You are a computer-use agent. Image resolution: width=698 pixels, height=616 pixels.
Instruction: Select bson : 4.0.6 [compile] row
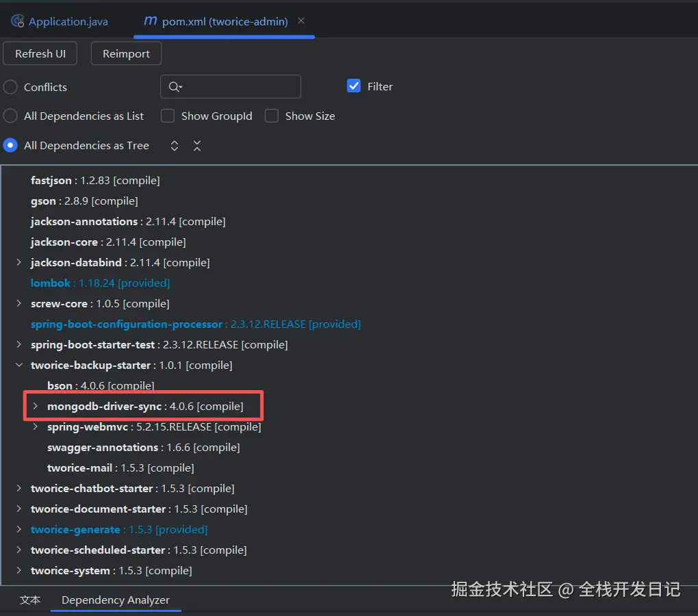pos(101,385)
